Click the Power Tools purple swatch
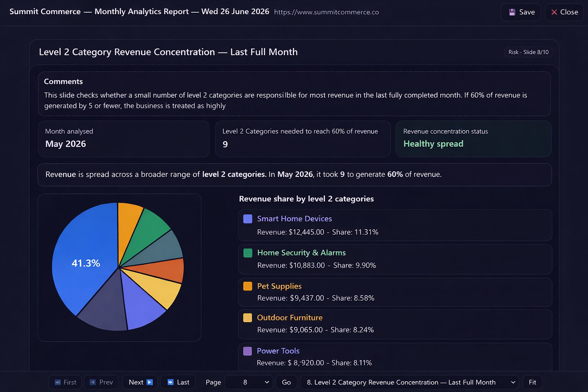 pos(248,351)
